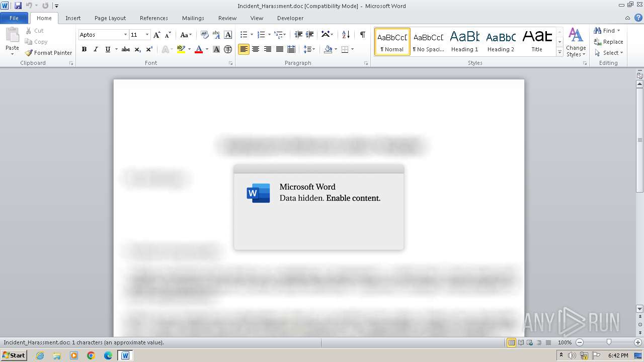Toggle Align Text Left
Screen dimensions: 644x362
[244, 49]
